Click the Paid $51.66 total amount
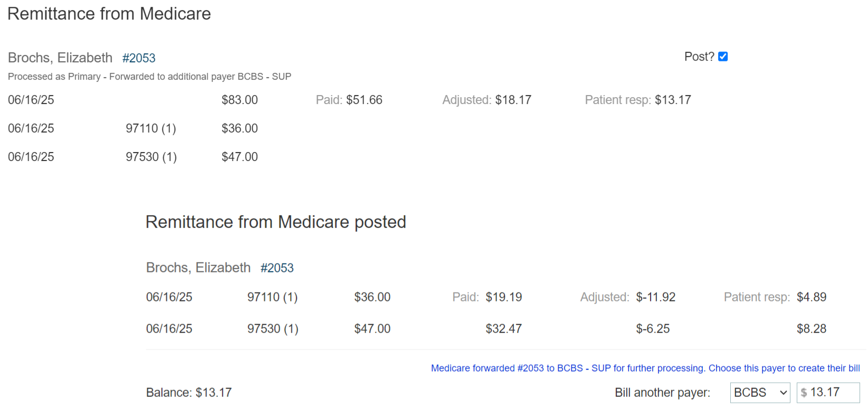Viewport: 868px width, 408px height. coord(364,100)
